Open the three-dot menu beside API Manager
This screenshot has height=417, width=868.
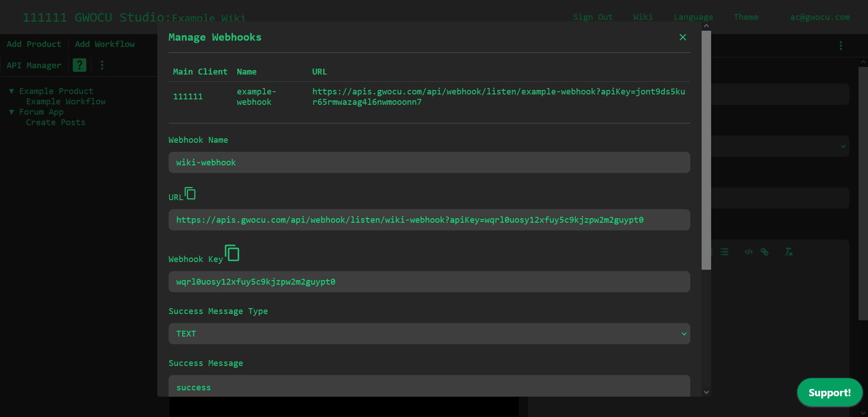(102, 65)
